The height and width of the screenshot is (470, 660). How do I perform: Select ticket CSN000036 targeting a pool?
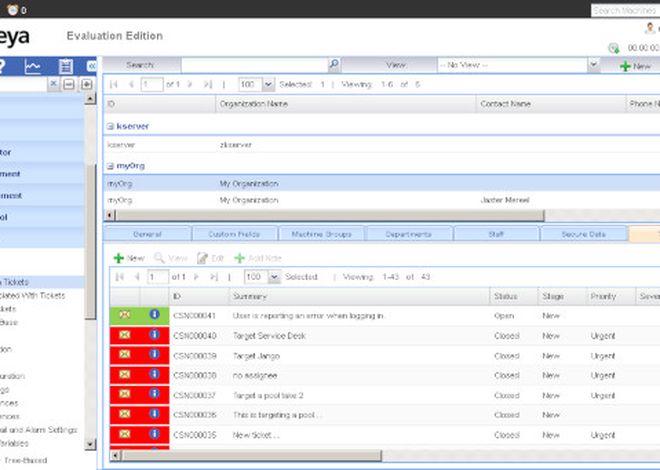click(385, 415)
